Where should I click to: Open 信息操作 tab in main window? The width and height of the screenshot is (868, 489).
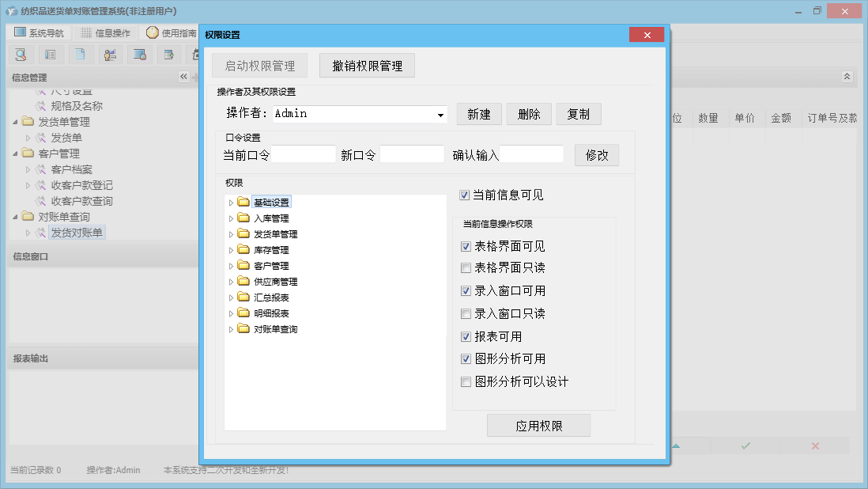tap(106, 32)
